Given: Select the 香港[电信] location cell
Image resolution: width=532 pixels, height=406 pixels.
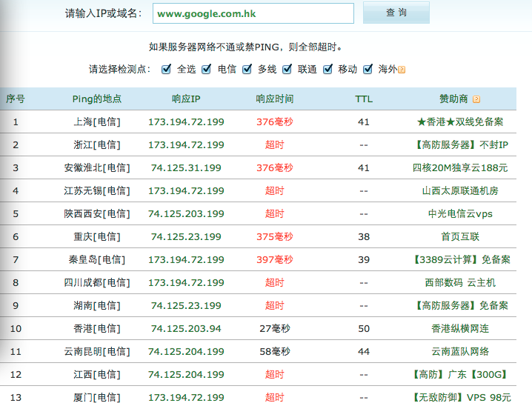Looking at the screenshot, I should [x=97, y=329].
